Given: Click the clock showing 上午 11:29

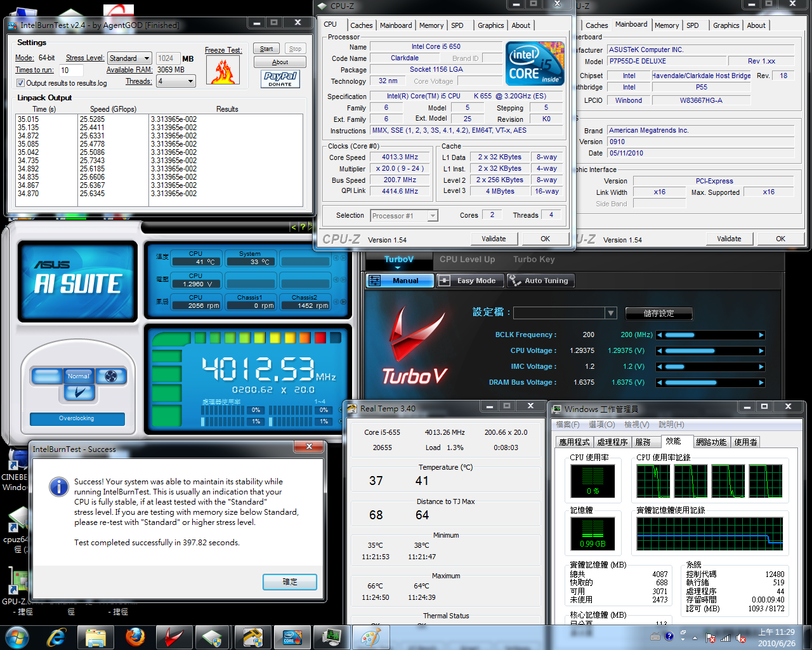Looking at the screenshot, I should pyautogui.click(x=776, y=632).
